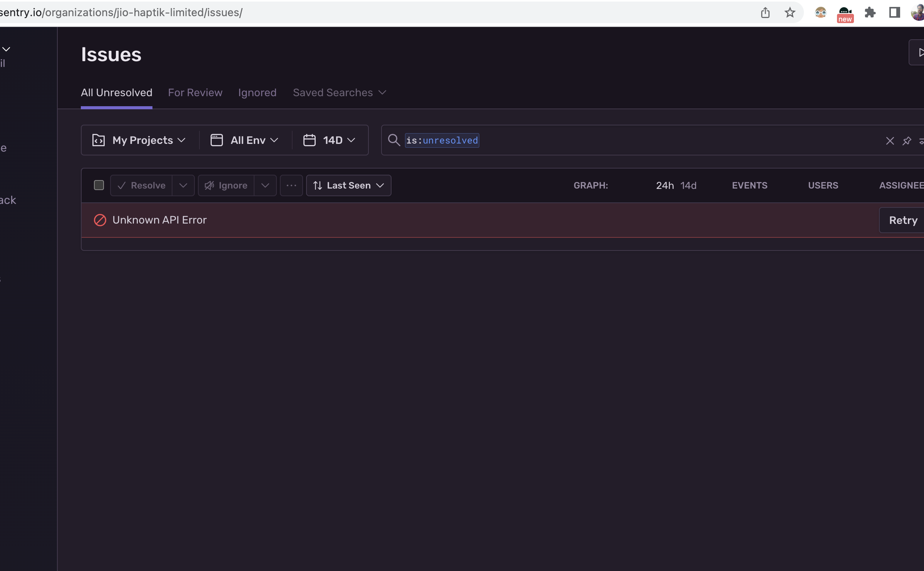
Task: Toggle the browser side panel icon
Action: click(x=894, y=13)
